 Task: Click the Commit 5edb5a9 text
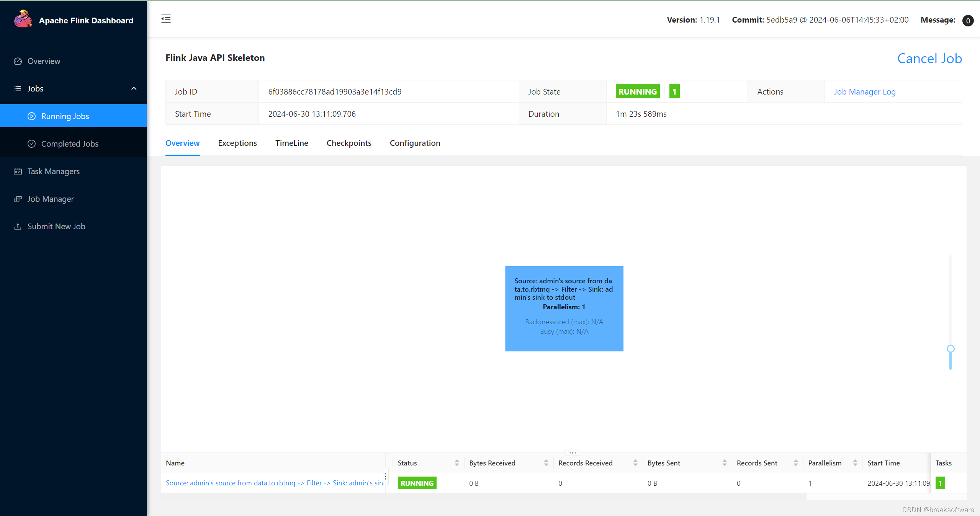(x=820, y=20)
